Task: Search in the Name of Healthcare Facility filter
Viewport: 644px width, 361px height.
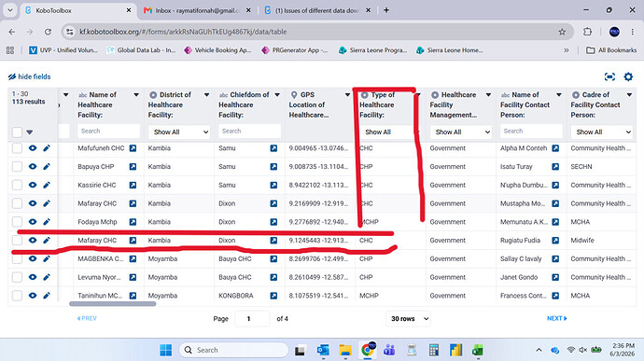Action: 108,131
